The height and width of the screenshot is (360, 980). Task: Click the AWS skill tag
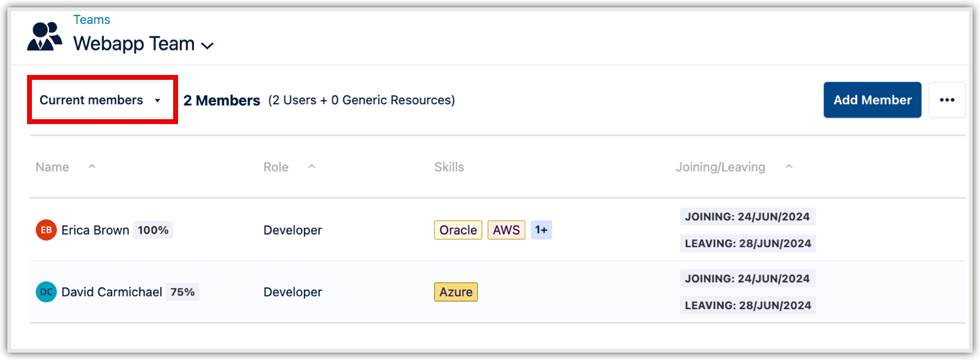pyautogui.click(x=506, y=230)
